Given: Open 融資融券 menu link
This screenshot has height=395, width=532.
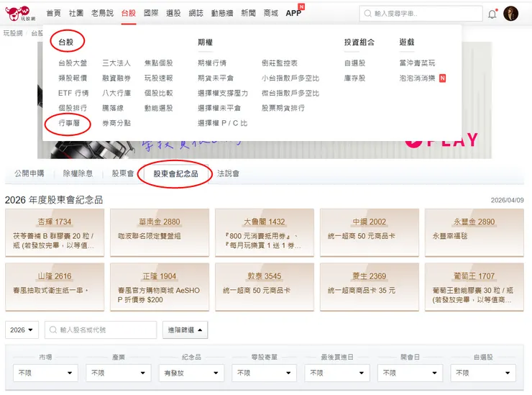Looking at the screenshot, I should tap(116, 78).
